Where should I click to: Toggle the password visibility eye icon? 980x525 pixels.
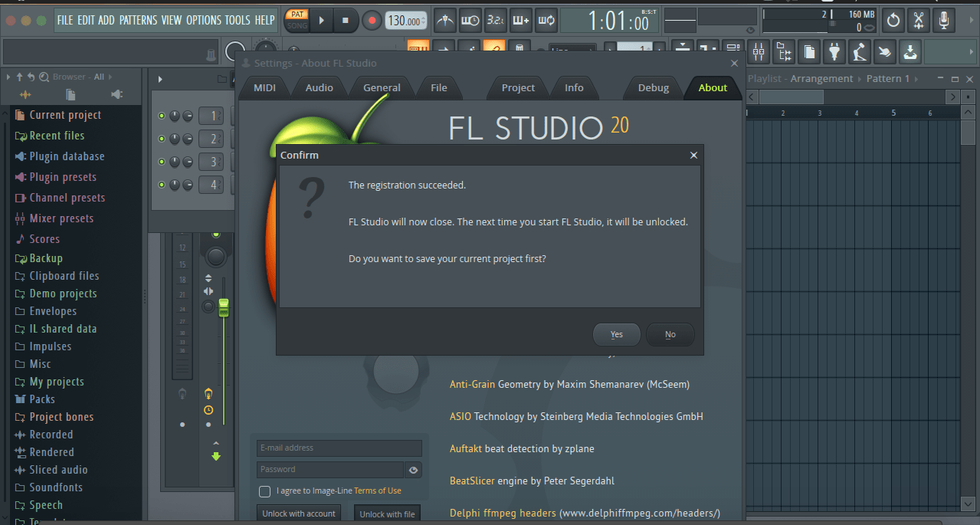(414, 470)
